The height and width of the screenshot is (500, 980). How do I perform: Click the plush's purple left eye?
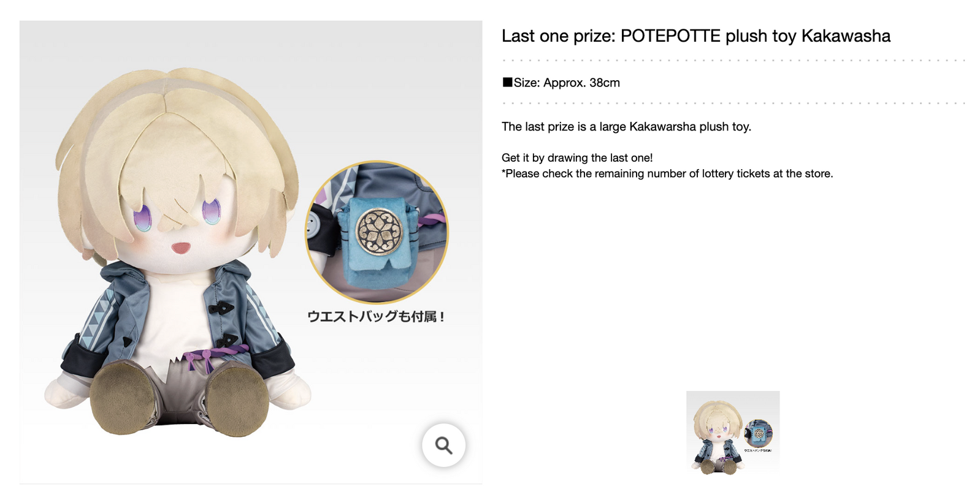[x=142, y=218]
